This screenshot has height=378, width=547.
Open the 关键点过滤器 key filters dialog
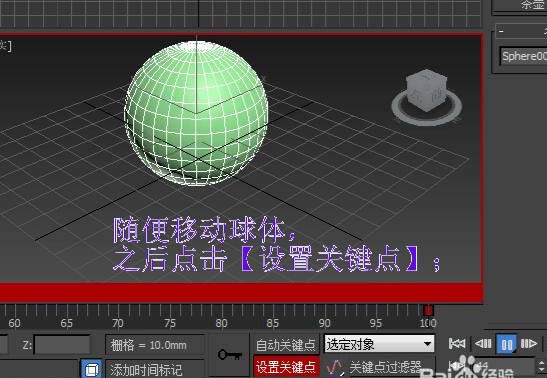[x=385, y=367]
